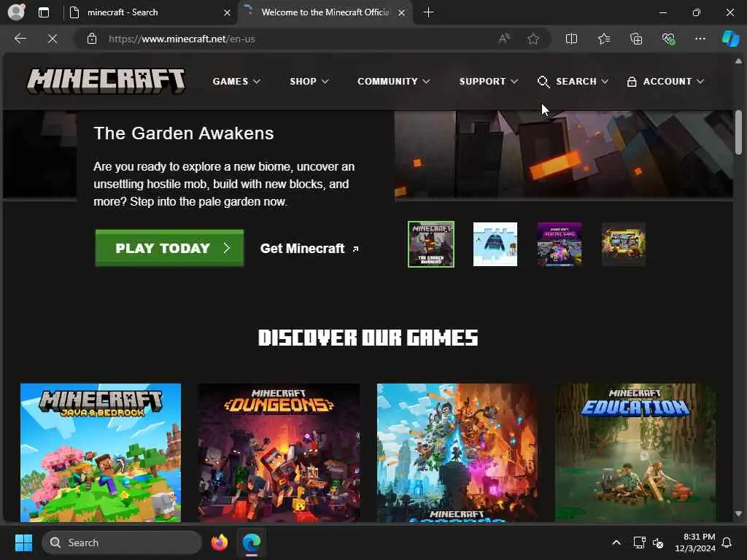Expand the Community dropdown menu
This screenshot has height=560, width=747.
pyautogui.click(x=393, y=82)
